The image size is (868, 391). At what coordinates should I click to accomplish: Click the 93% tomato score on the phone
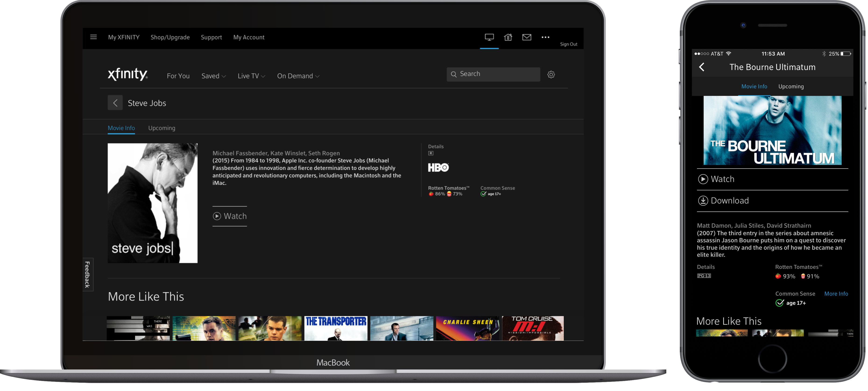(785, 276)
